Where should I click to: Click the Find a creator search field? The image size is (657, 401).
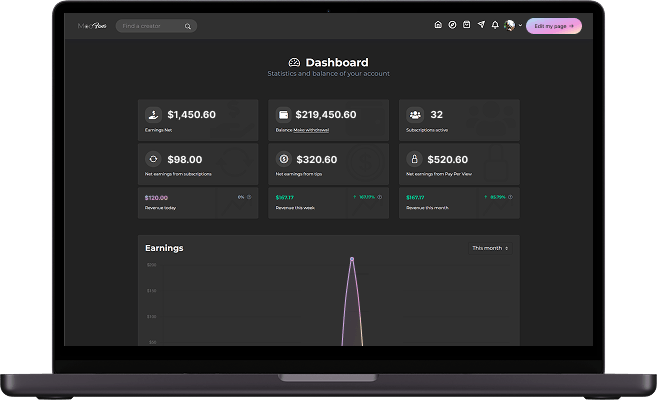tap(156, 26)
